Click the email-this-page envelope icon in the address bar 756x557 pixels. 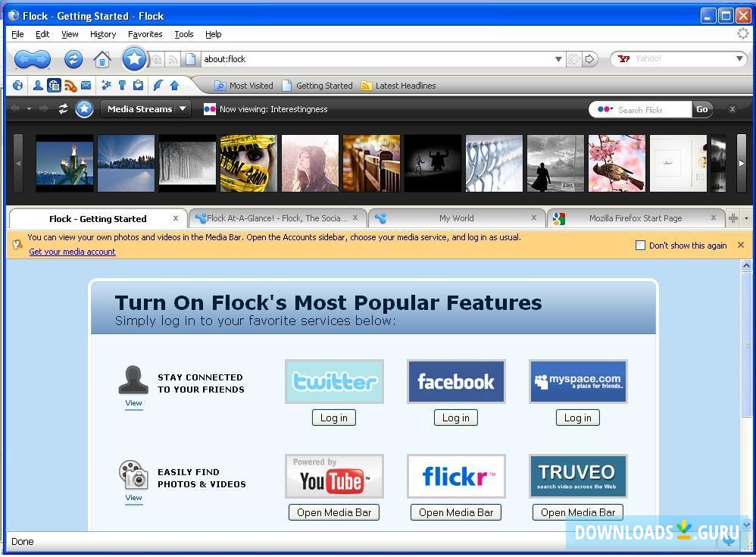pos(573,59)
